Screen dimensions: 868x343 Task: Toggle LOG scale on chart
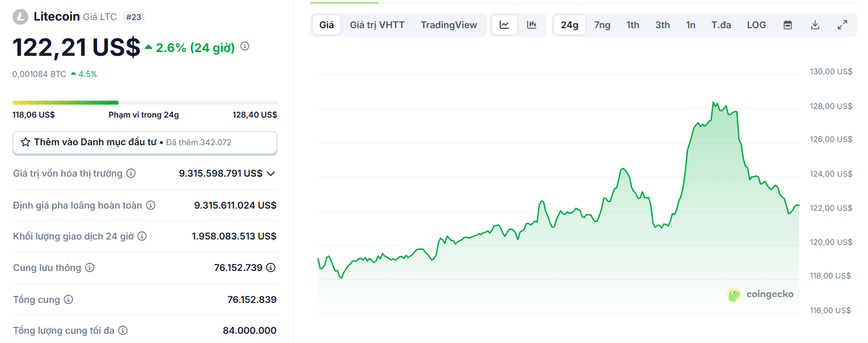tap(756, 25)
